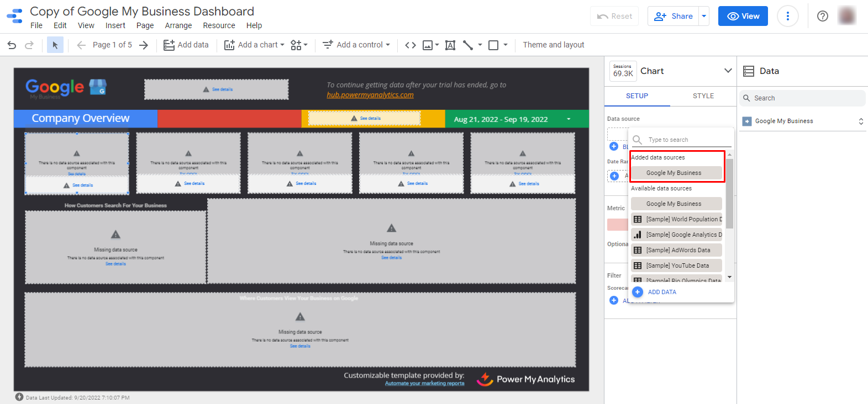
Task: Expand the Share button dropdown arrow
Action: tap(704, 16)
